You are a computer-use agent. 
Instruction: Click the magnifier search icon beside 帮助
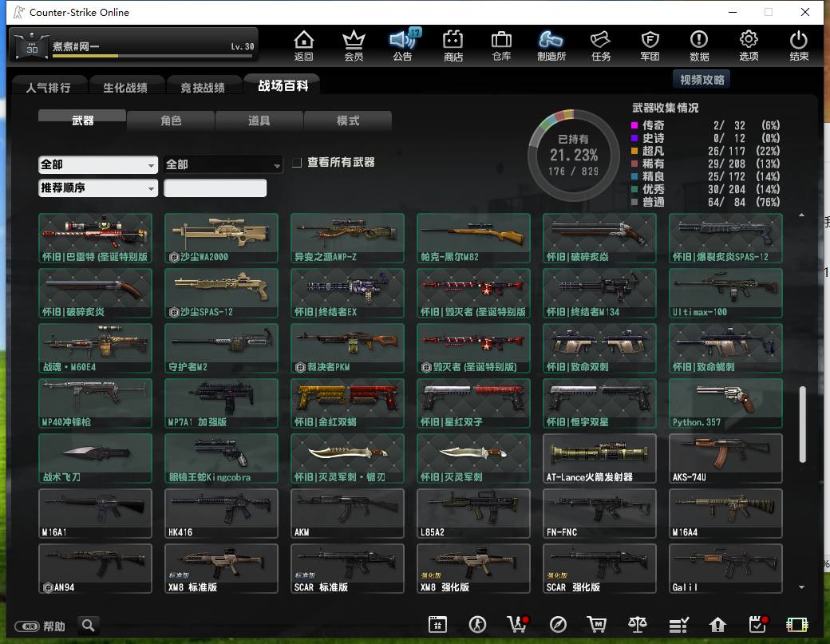click(89, 626)
